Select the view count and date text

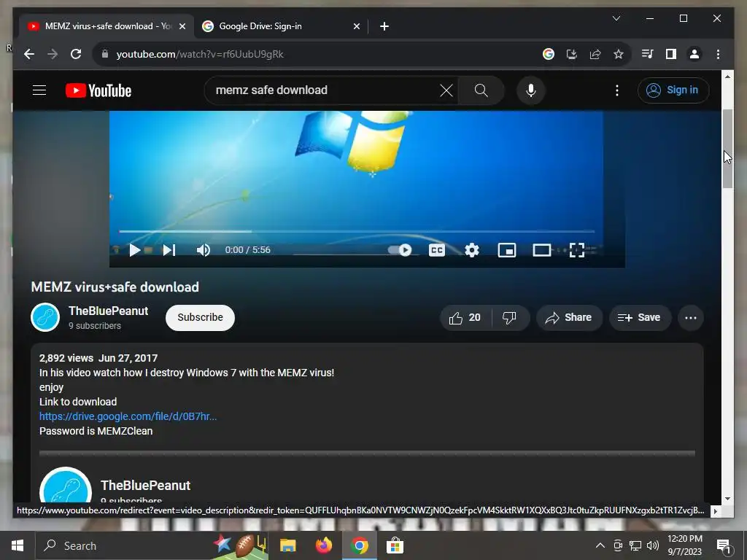point(98,358)
